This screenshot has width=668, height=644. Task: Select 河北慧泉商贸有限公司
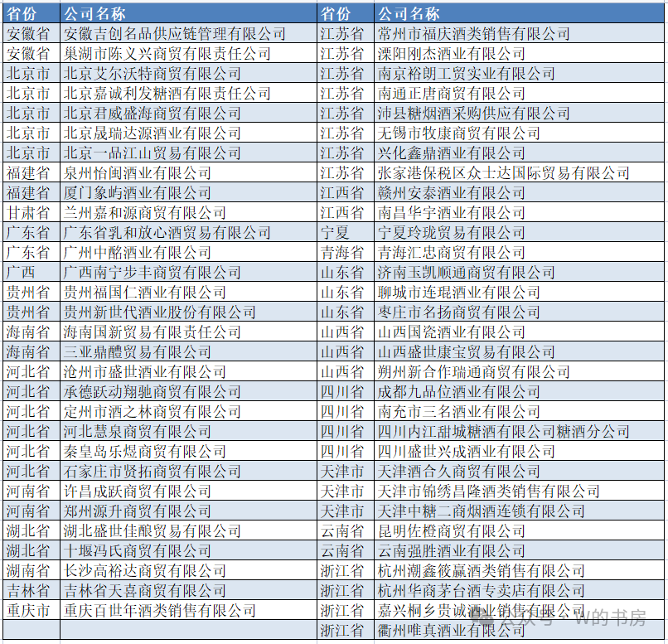click(x=188, y=431)
